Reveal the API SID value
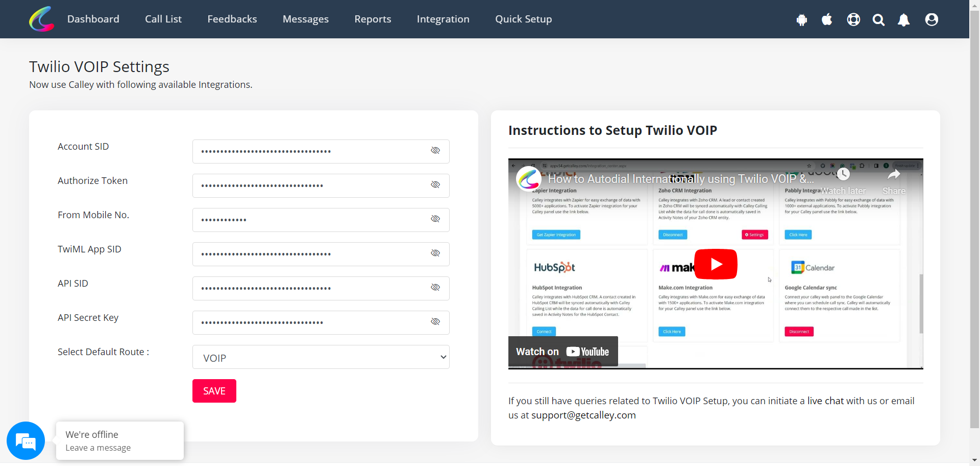Screen dimensions: 980x466 pos(435,288)
